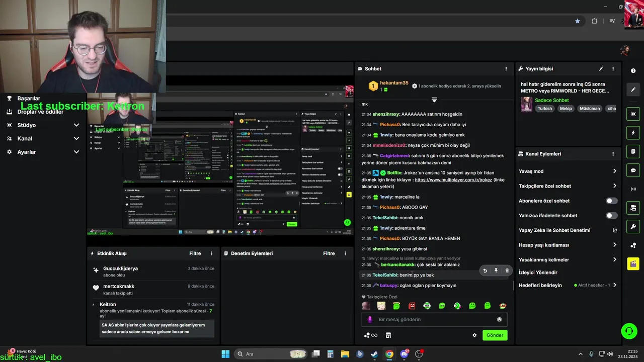This screenshot has width=644, height=362.
Task: Open Filtre in Etkinlik Akışı panel
Action: coord(195,253)
